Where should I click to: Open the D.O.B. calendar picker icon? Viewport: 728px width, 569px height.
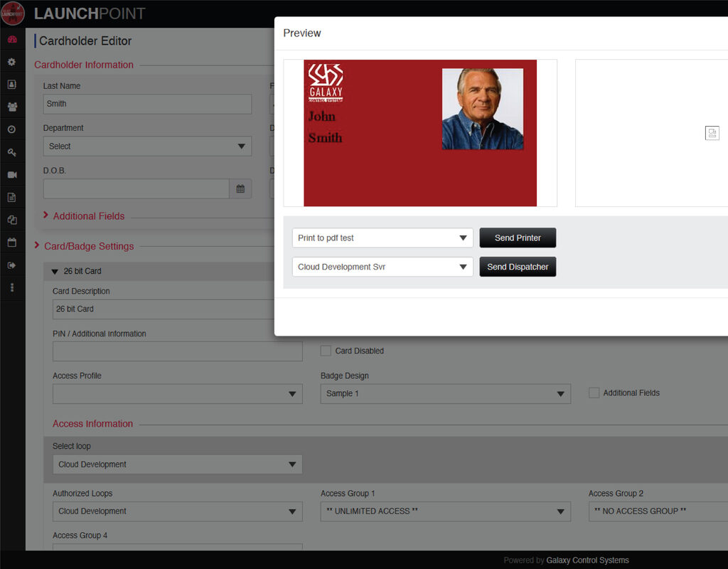(x=240, y=189)
